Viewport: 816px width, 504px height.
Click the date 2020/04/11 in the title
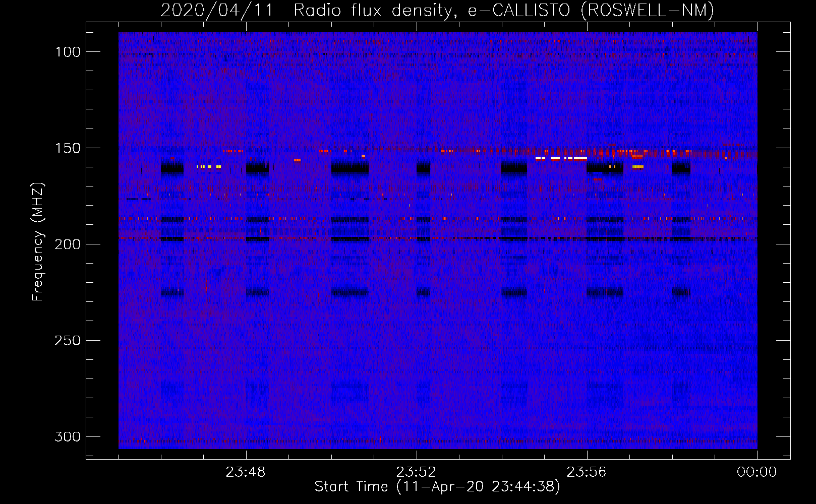(x=216, y=11)
